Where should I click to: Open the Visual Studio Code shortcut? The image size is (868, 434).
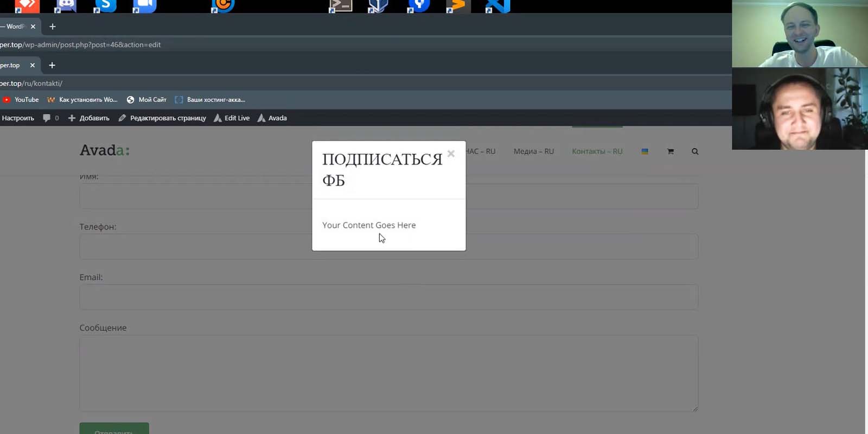pyautogui.click(x=497, y=6)
